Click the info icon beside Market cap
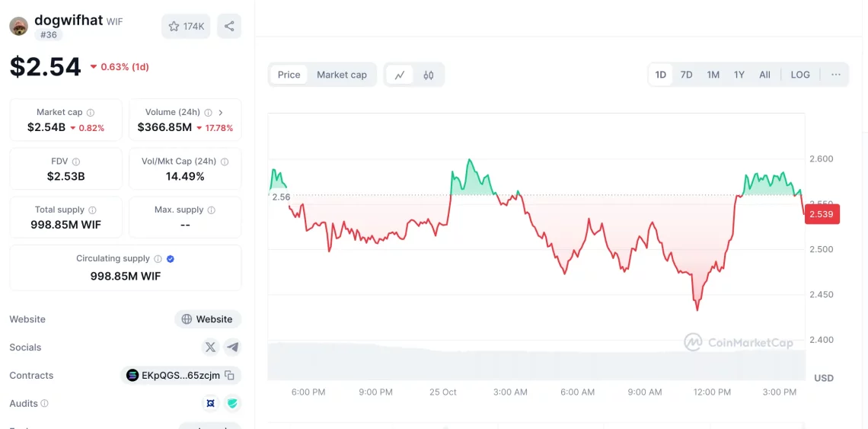Image resolution: width=868 pixels, height=429 pixels. pyautogui.click(x=91, y=113)
